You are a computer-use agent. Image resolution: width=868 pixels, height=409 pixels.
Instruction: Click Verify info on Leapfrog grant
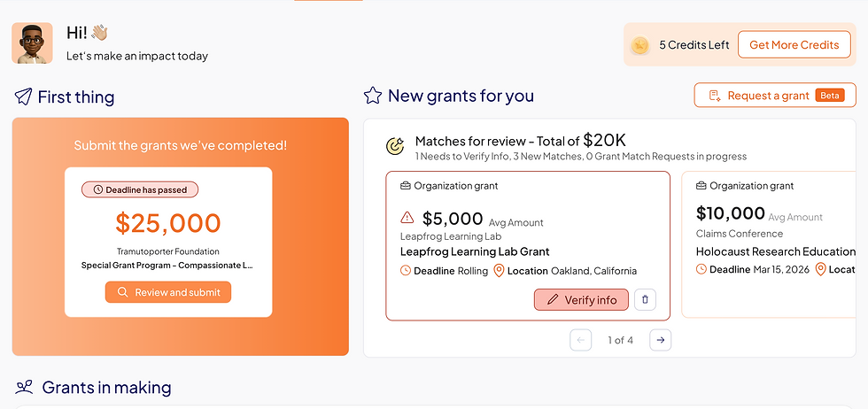(x=581, y=300)
